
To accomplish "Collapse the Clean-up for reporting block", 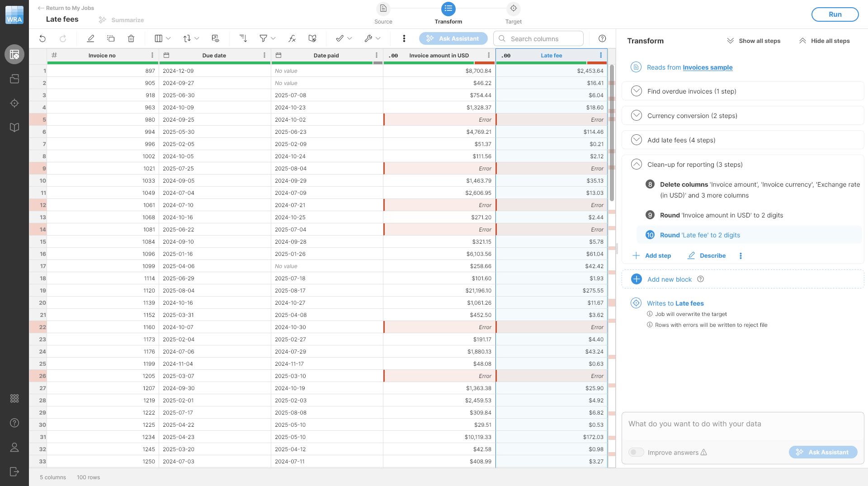I will [637, 164].
